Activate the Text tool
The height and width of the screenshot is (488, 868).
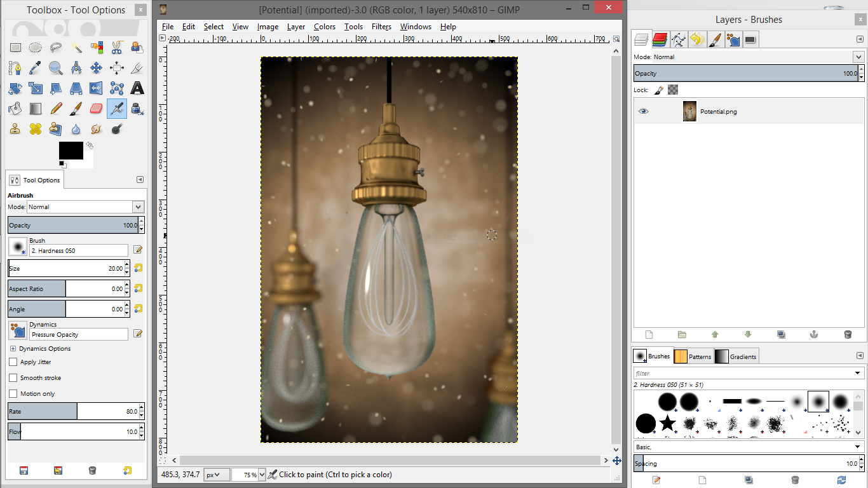[x=138, y=88]
